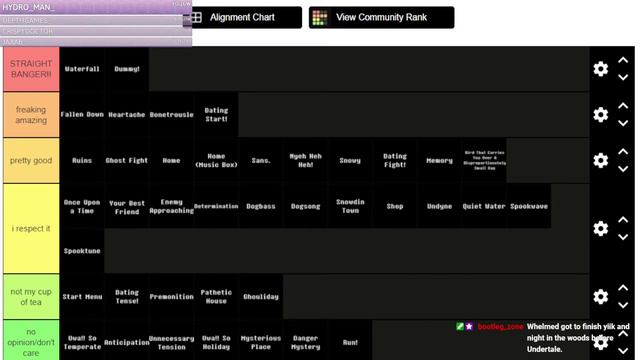Image resolution: width=640 pixels, height=360 pixels.
Task: Select the Anticipation tile
Action: [127, 340]
